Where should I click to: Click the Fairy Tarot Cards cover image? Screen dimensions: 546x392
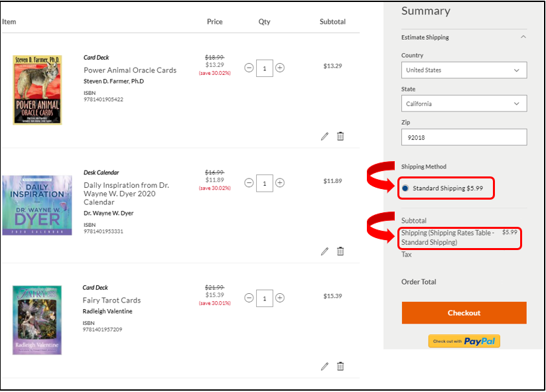[37, 320]
